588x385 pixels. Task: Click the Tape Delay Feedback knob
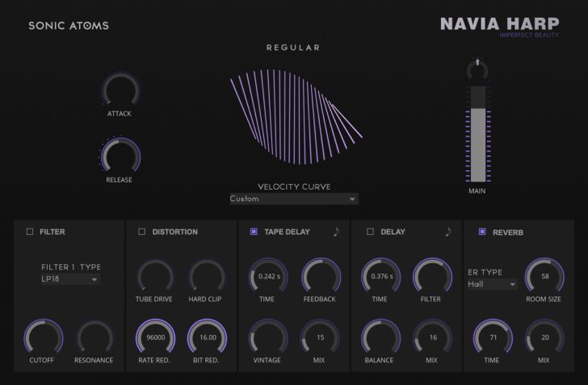pos(321,276)
